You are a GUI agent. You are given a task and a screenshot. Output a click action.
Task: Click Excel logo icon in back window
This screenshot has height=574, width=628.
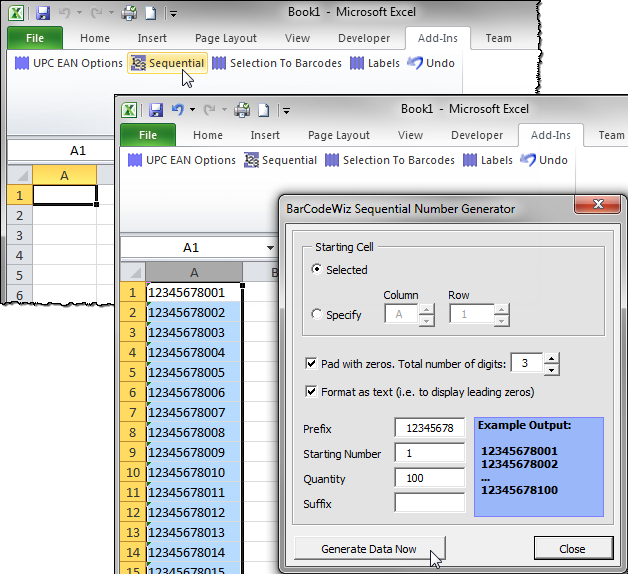[x=16, y=13]
